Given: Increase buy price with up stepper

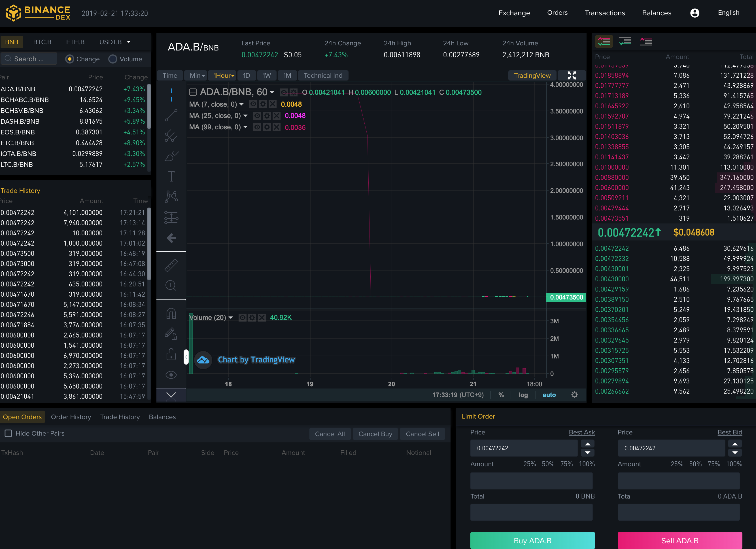Looking at the screenshot, I should pyautogui.click(x=587, y=444).
